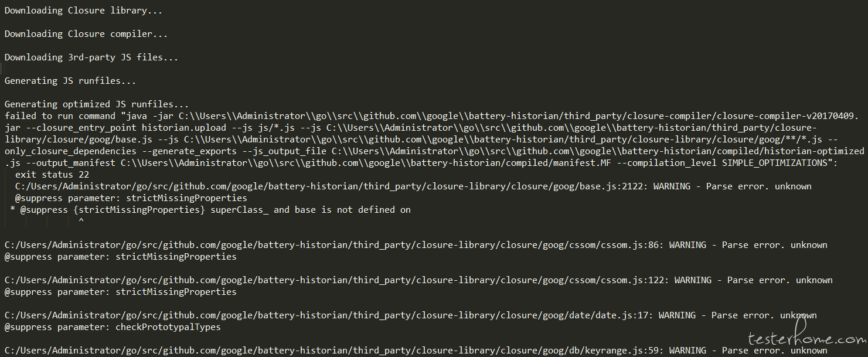This screenshot has height=357, width=868.
Task: Click the '@suppress parameter: checkPrototypalTypes' line
Action: click(x=113, y=327)
